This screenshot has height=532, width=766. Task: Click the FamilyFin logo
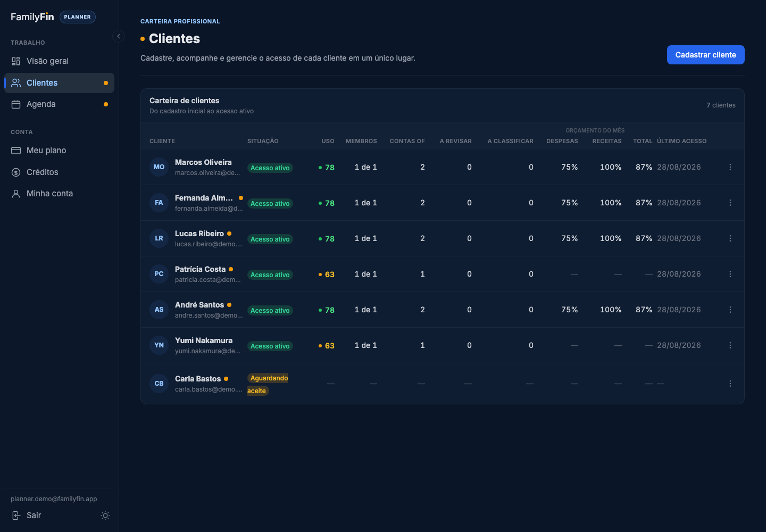(x=32, y=17)
